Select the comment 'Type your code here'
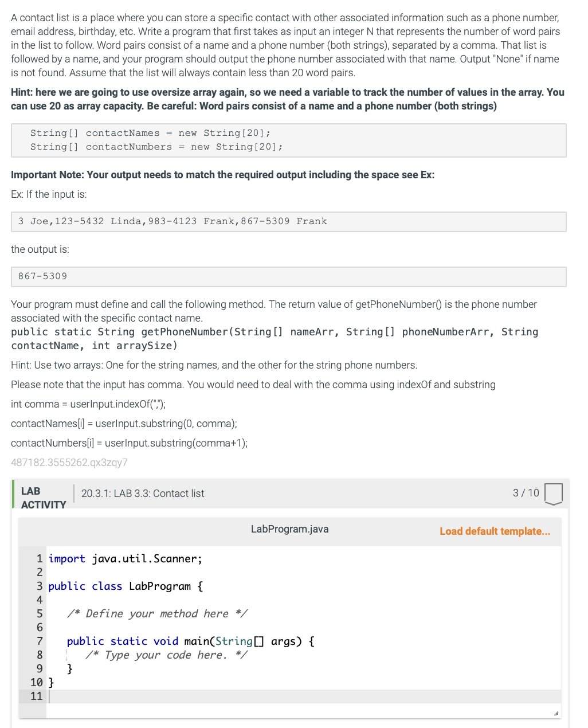Screen dimensions: 588x728 pyautogui.click(x=166, y=655)
